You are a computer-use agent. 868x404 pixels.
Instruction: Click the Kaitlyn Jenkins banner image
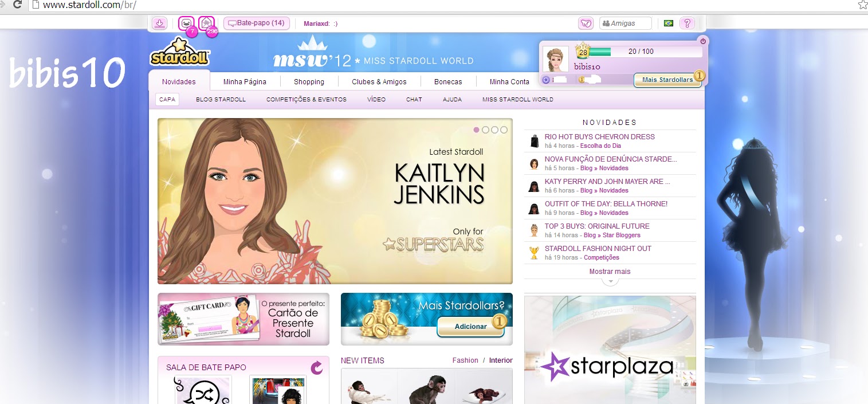point(335,201)
